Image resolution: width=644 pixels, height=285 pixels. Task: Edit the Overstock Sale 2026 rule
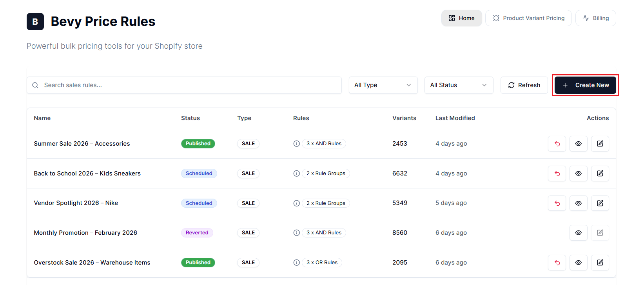coord(600,263)
